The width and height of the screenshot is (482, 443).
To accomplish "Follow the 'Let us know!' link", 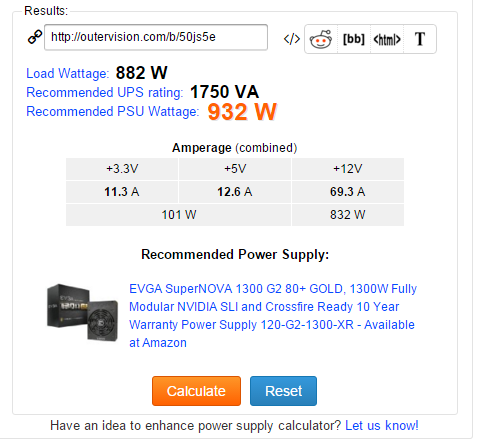I will coord(381,426).
